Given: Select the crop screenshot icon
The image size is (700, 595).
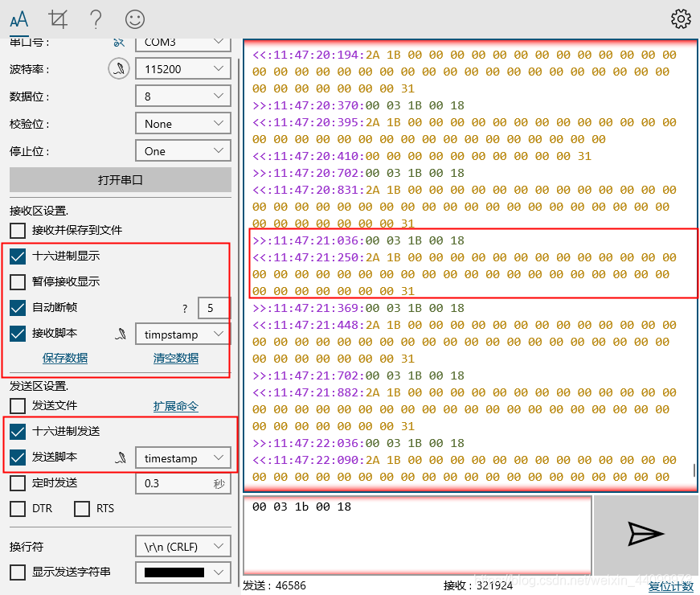Looking at the screenshot, I should (x=58, y=19).
